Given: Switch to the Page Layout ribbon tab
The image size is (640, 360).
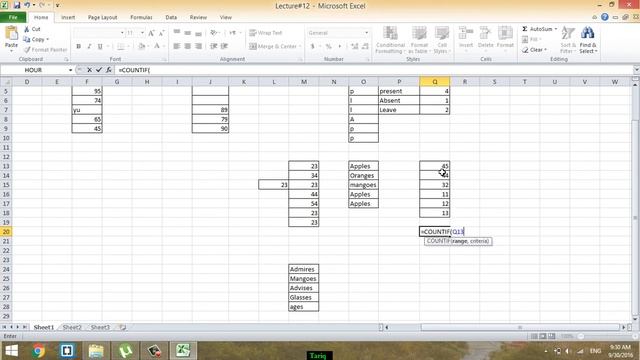Looking at the screenshot, I should (102, 18).
